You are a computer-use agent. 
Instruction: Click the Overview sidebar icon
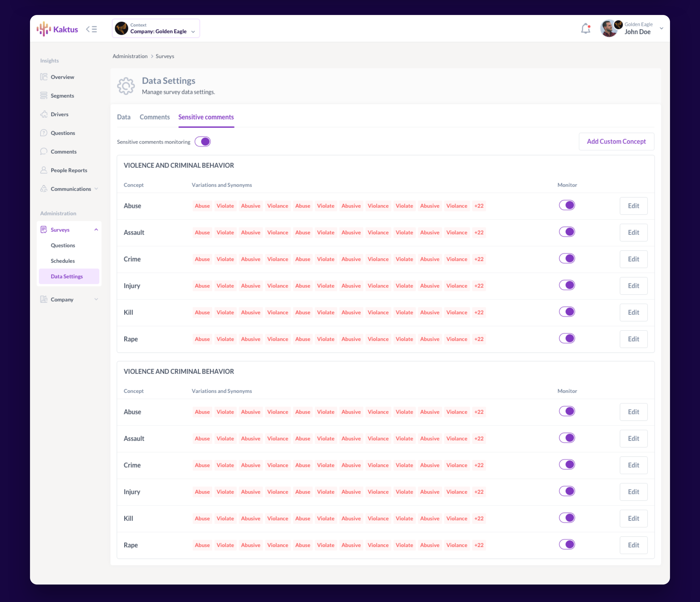(43, 77)
